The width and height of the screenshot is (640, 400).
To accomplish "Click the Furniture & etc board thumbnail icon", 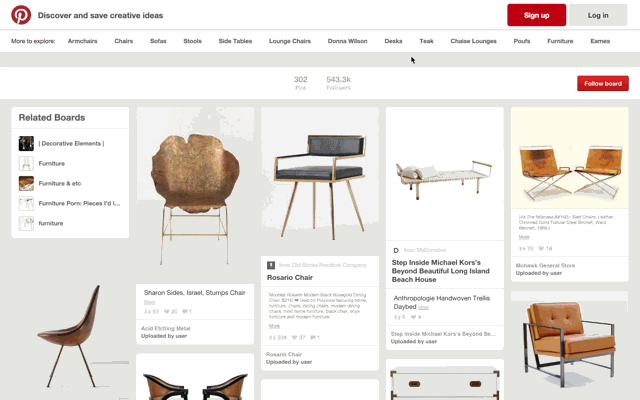I will pyautogui.click(x=26, y=183).
